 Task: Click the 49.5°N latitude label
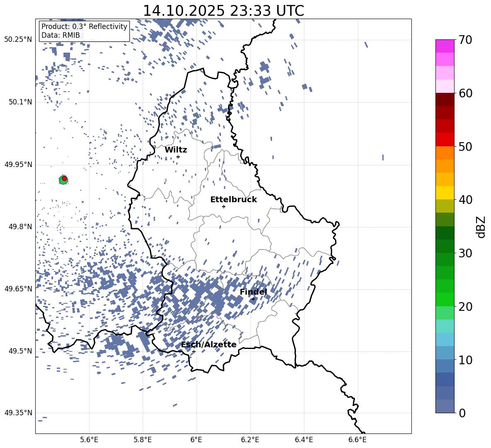tap(20, 351)
